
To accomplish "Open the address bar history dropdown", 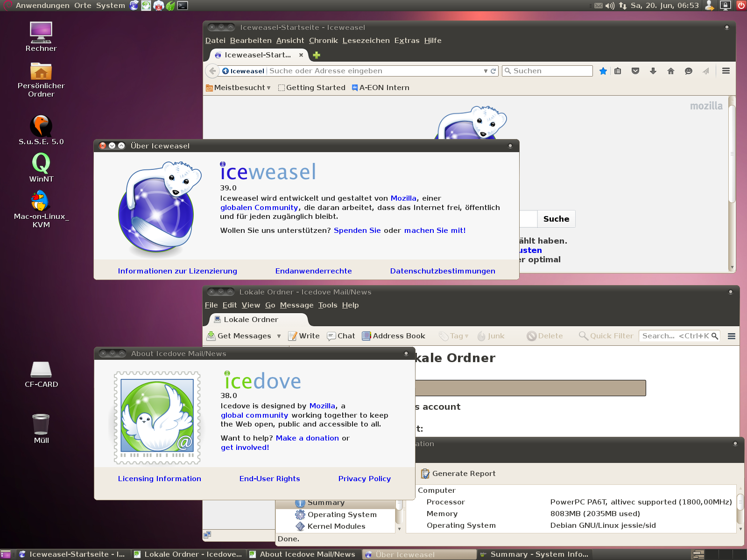I will [486, 71].
